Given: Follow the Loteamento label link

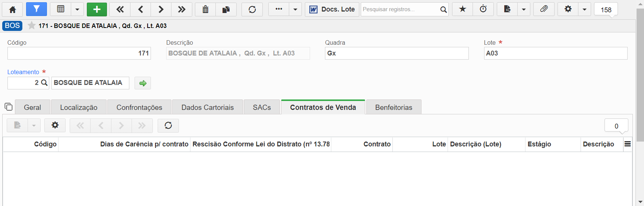Looking at the screenshot, I should [23, 72].
